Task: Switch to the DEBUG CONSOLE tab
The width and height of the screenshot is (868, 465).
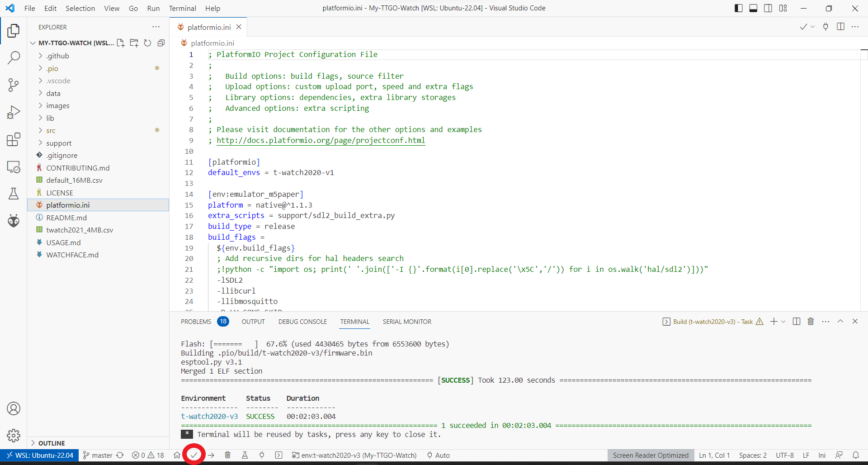Action: (x=302, y=322)
